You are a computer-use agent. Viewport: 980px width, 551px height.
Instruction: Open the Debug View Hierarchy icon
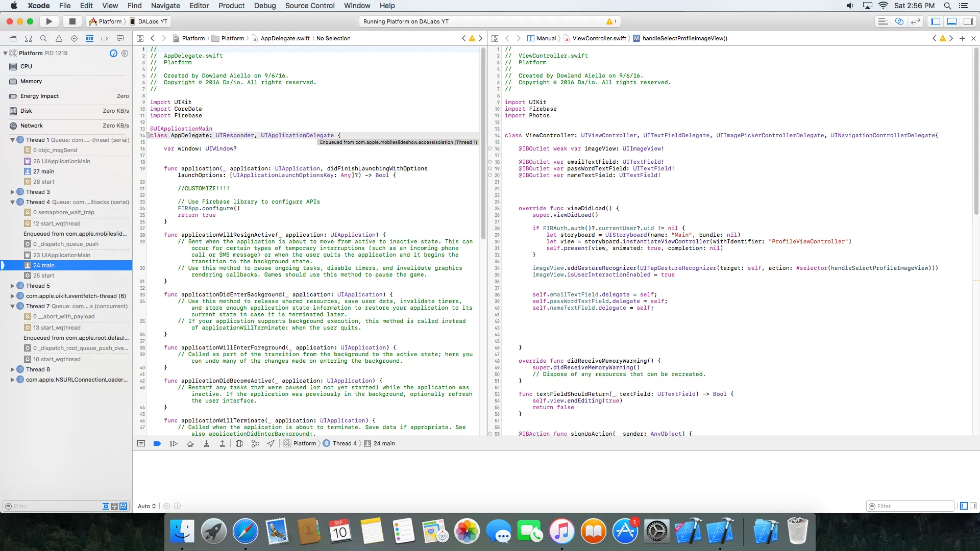[239, 444]
